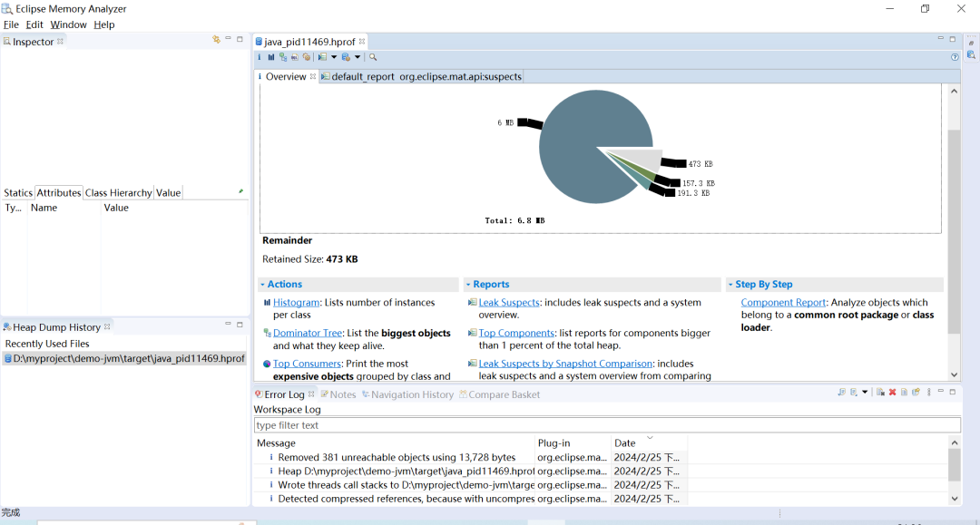Open the Window menu
Viewport: 980px width, 525px height.
point(68,24)
